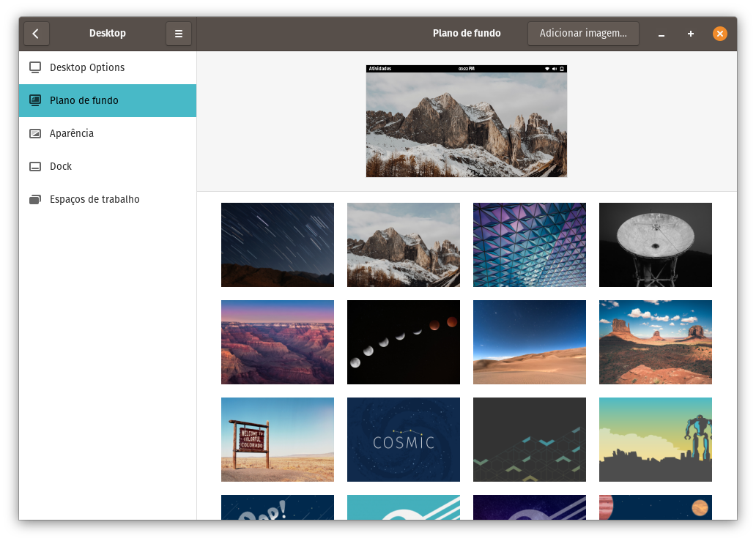Choose the geometric glass ceiling wallpaper

click(530, 245)
